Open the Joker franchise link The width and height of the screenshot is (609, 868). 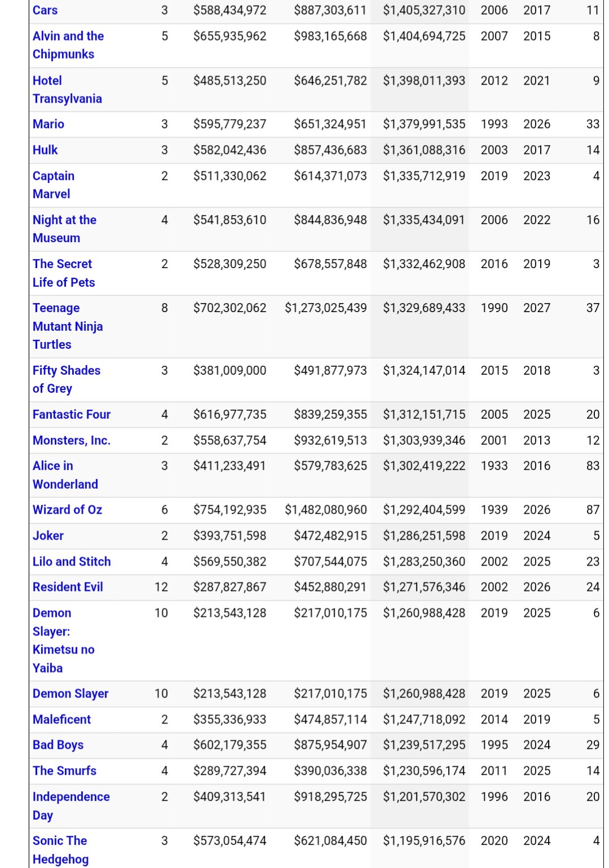48,536
